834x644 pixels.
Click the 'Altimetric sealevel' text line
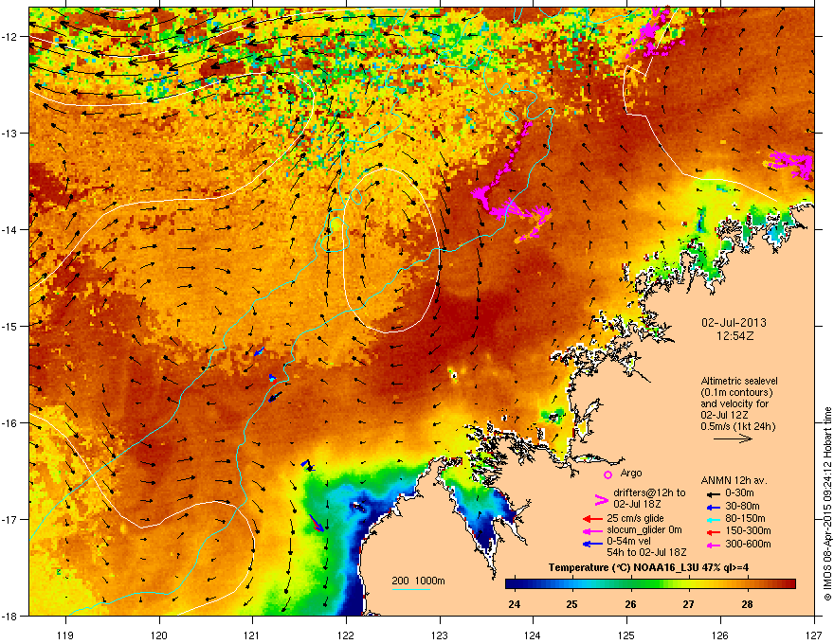pyautogui.click(x=739, y=381)
